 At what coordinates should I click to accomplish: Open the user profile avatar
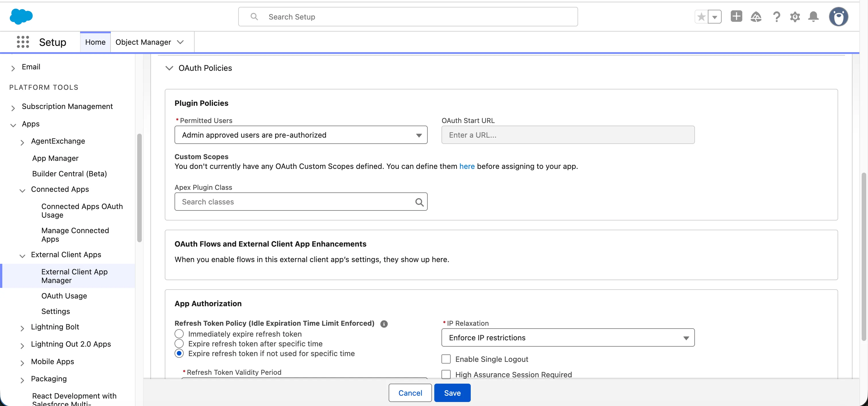(838, 17)
